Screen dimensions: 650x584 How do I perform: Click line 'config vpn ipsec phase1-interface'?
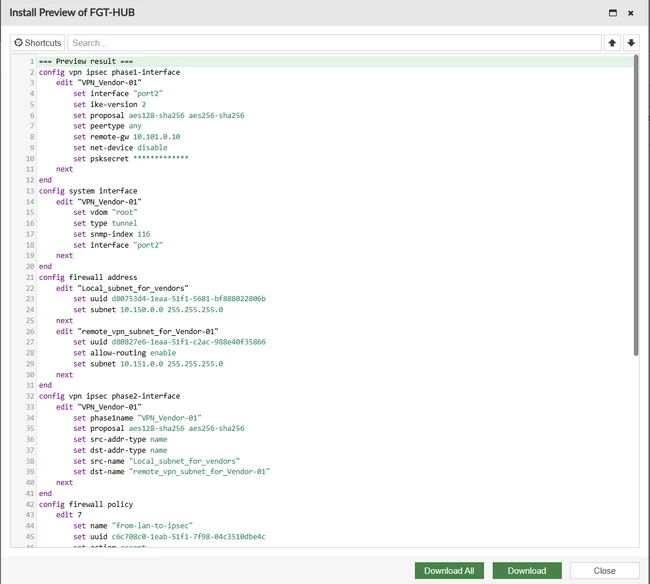tap(109, 72)
